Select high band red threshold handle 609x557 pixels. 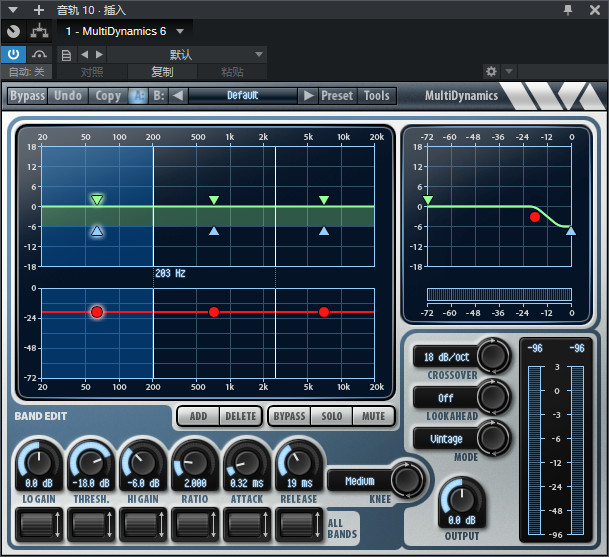tap(324, 312)
